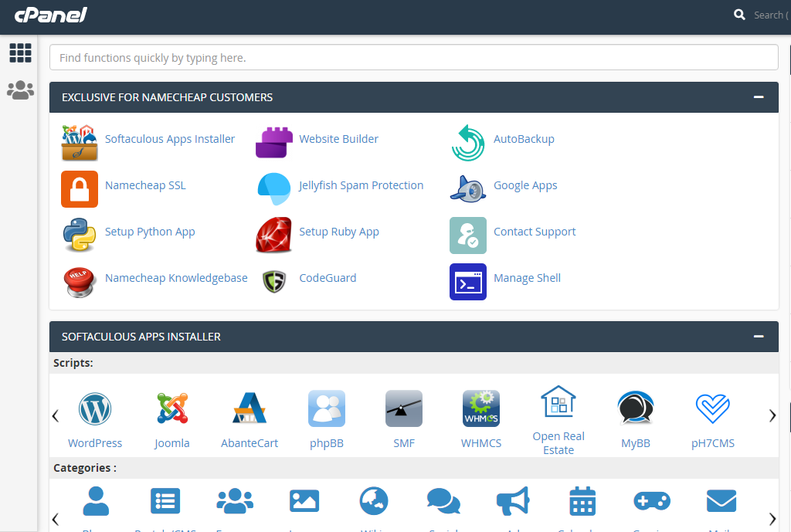
Task: Open the Website Builder link
Action: (x=338, y=139)
